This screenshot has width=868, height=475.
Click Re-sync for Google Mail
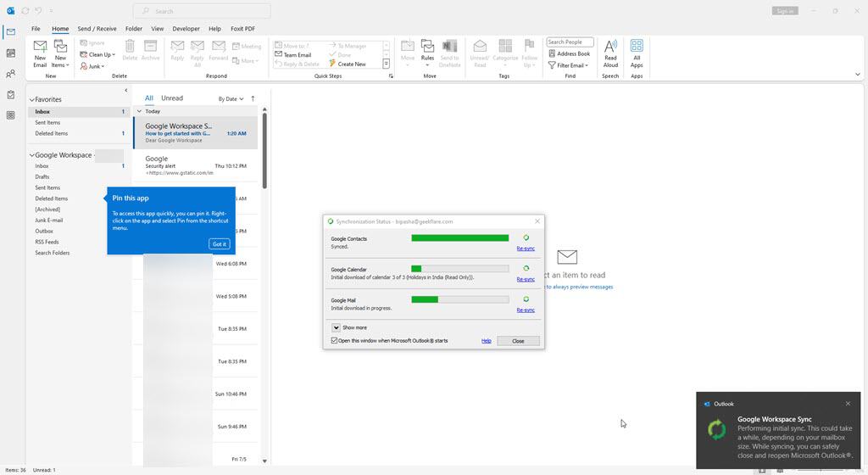[526, 310]
